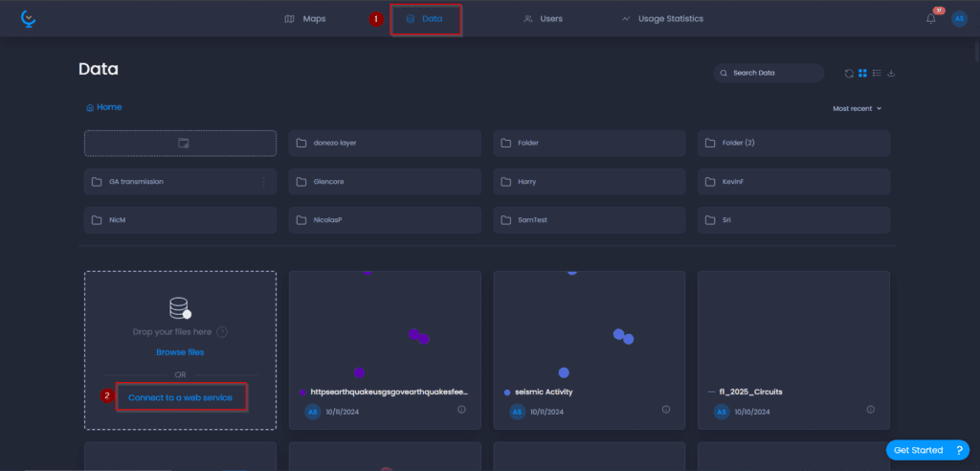Screen dimensions: 980x471
Task: Go to the Usage Statistics tab
Action: click(662, 19)
